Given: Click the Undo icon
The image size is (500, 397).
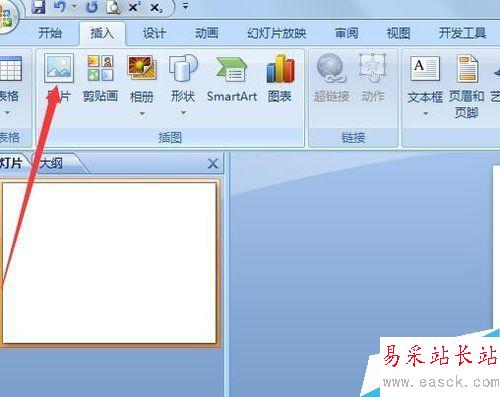Looking at the screenshot, I should click(x=59, y=7).
